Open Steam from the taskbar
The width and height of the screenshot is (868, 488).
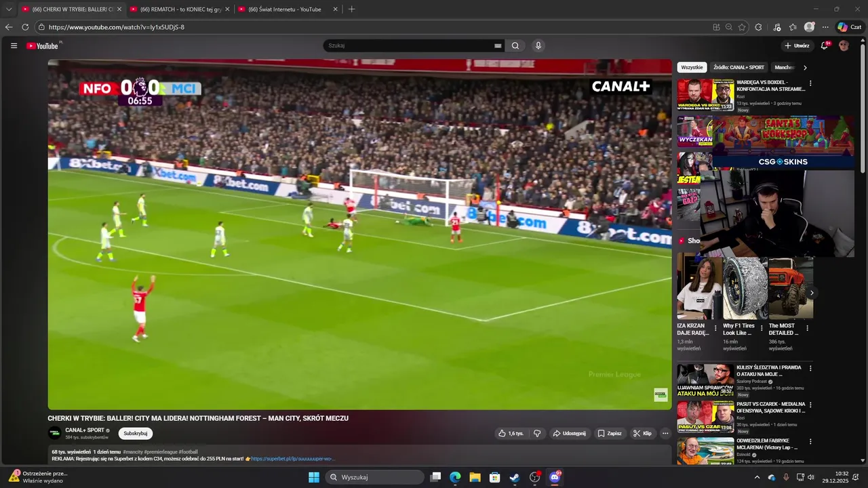coord(515,477)
